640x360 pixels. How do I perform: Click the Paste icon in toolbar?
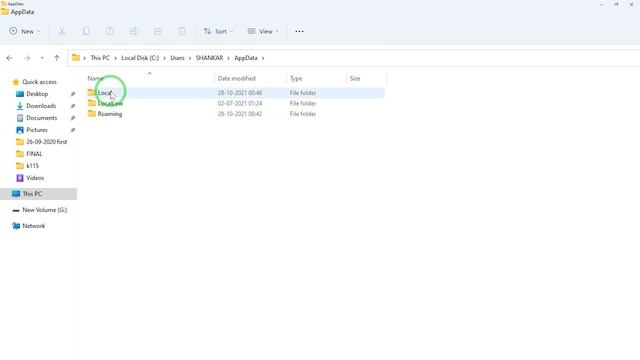click(110, 31)
